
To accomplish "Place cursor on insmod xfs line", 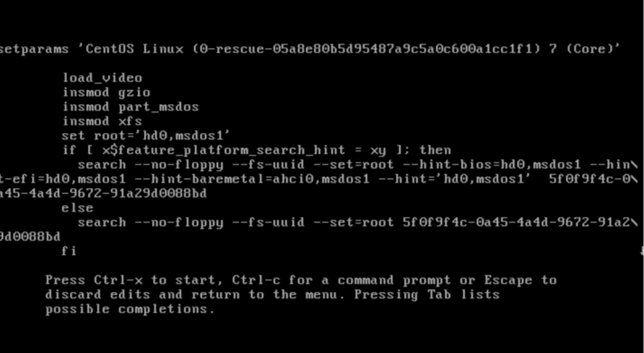I will pos(103,121).
